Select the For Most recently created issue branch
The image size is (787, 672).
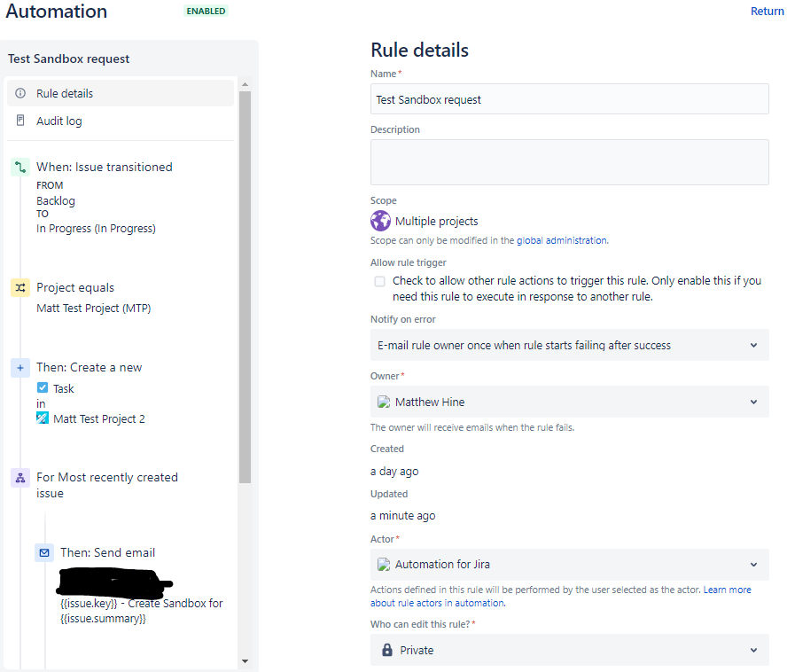(x=107, y=485)
